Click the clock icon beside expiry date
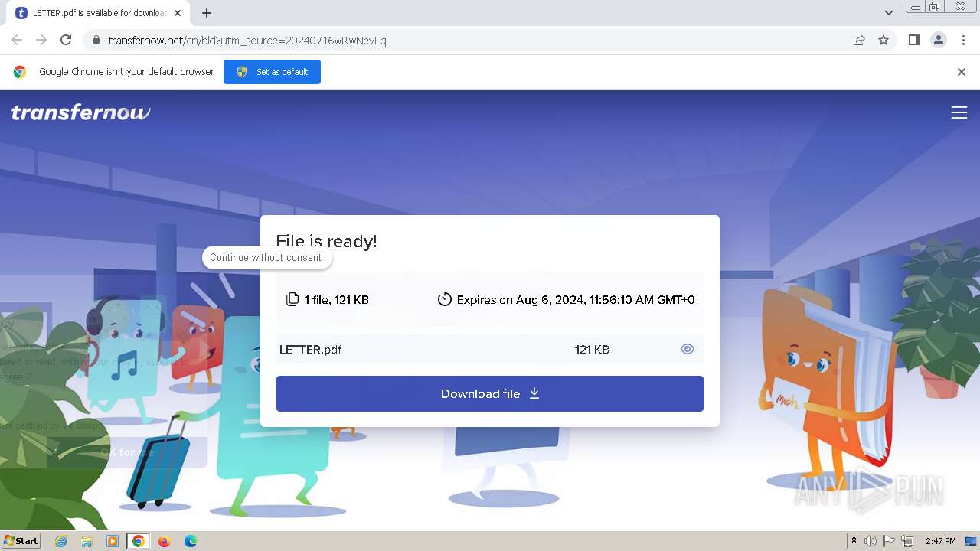980x551 pixels. click(444, 299)
